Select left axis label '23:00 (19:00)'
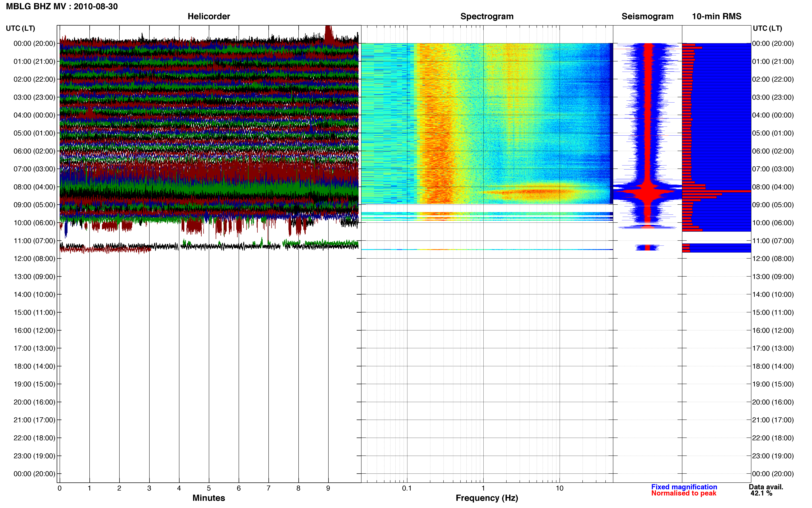The image size is (812, 508). [34, 456]
